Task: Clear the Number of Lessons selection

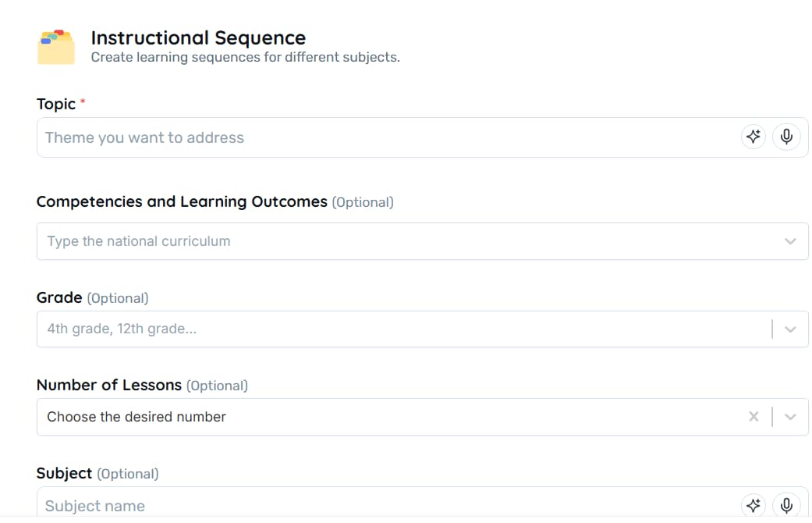Action: (x=753, y=417)
